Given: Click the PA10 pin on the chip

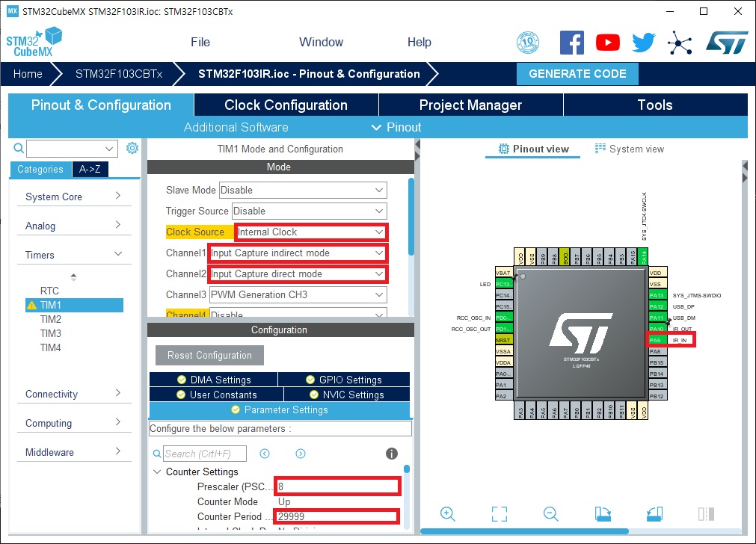Looking at the screenshot, I should (x=657, y=329).
